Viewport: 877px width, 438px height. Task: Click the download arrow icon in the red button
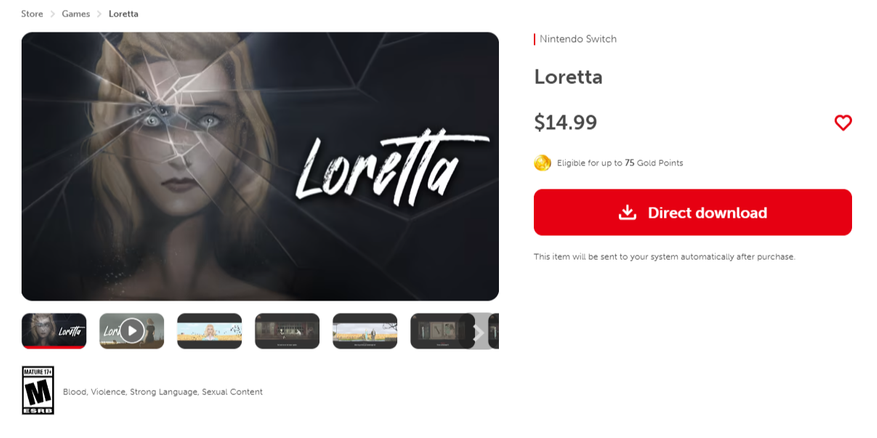coord(628,213)
